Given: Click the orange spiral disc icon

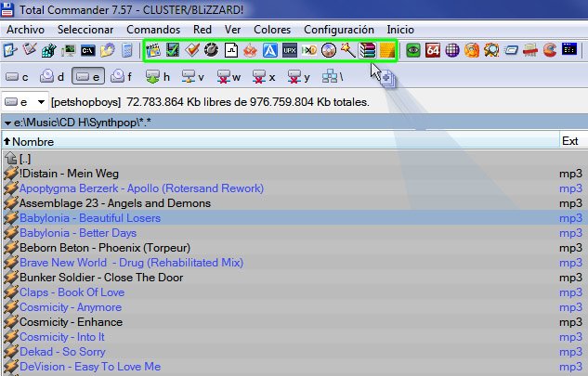Looking at the screenshot, I should tap(472, 50).
